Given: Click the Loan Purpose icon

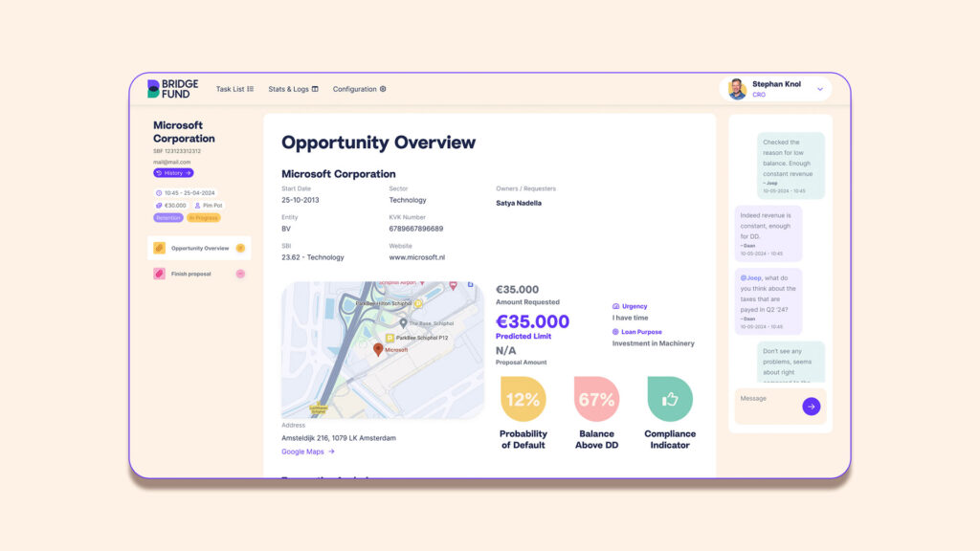Looking at the screenshot, I should [x=615, y=332].
